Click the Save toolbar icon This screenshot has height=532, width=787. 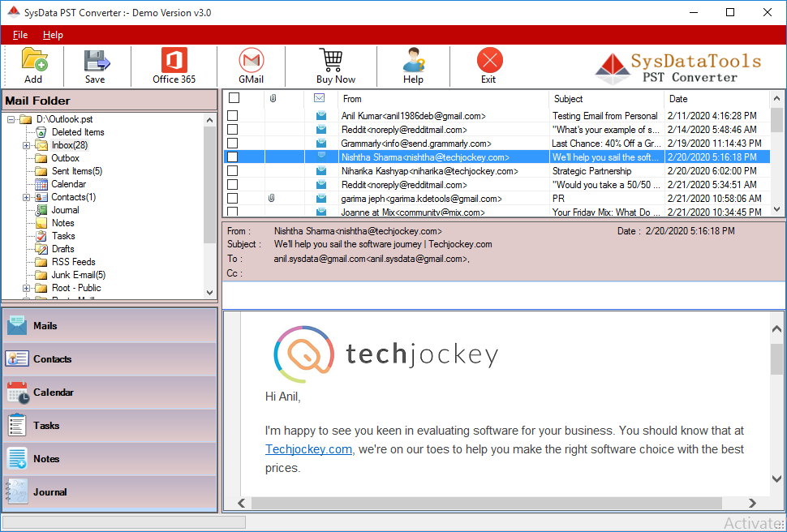click(x=95, y=65)
